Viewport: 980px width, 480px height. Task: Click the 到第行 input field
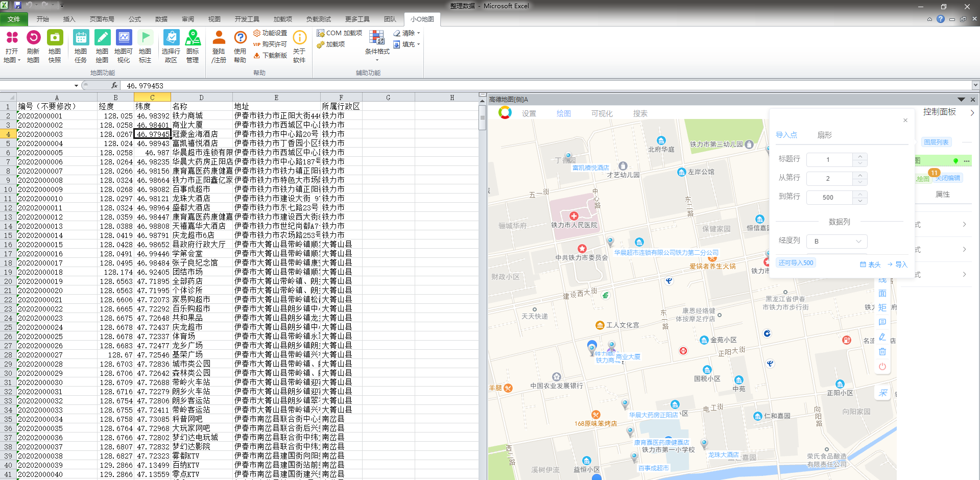829,197
